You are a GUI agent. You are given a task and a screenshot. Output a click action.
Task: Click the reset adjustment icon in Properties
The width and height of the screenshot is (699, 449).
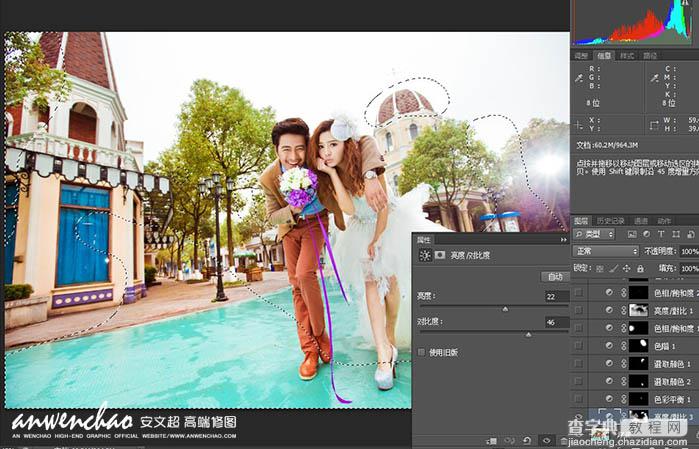pyautogui.click(x=527, y=441)
